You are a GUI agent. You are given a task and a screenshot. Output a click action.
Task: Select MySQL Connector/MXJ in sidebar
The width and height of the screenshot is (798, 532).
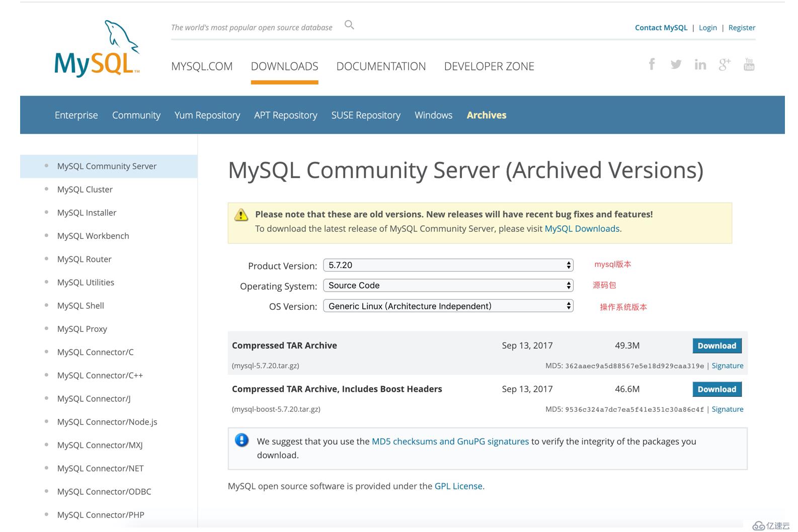[x=100, y=445]
